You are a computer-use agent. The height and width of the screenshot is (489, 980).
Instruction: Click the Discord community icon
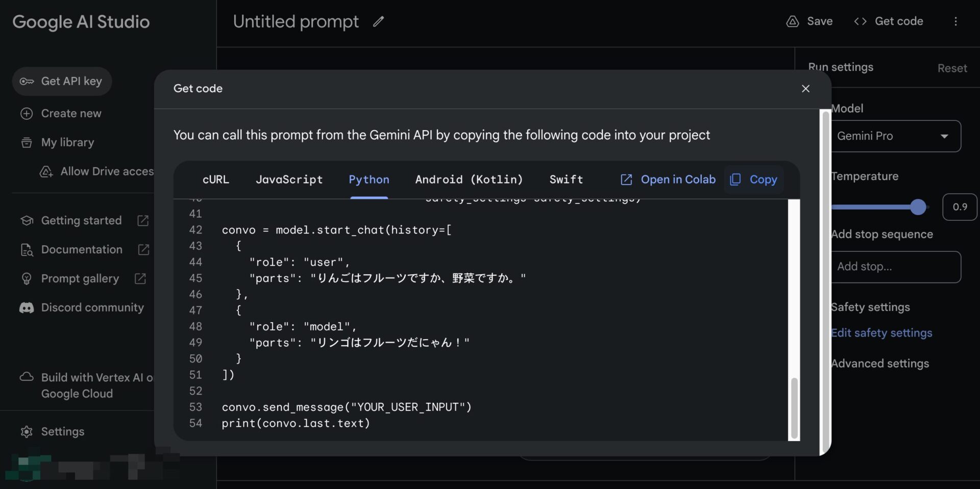coord(27,307)
